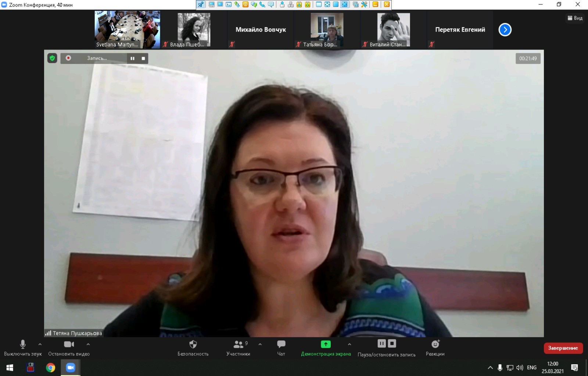Image resolution: width=588 pixels, height=376 pixels.
Task: Open the Чат chat panel
Action: (x=281, y=348)
